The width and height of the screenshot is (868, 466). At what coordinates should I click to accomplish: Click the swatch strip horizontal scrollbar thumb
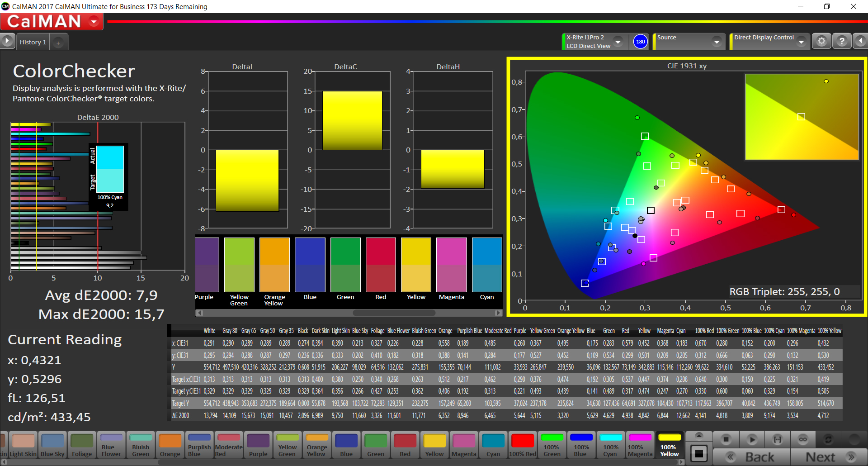coord(394,313)
